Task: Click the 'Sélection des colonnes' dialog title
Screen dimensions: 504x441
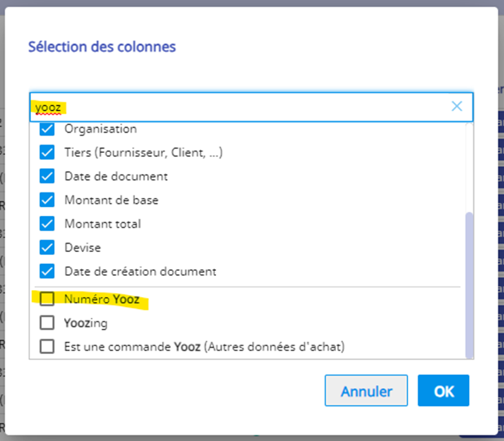Action: pos(102,46)
